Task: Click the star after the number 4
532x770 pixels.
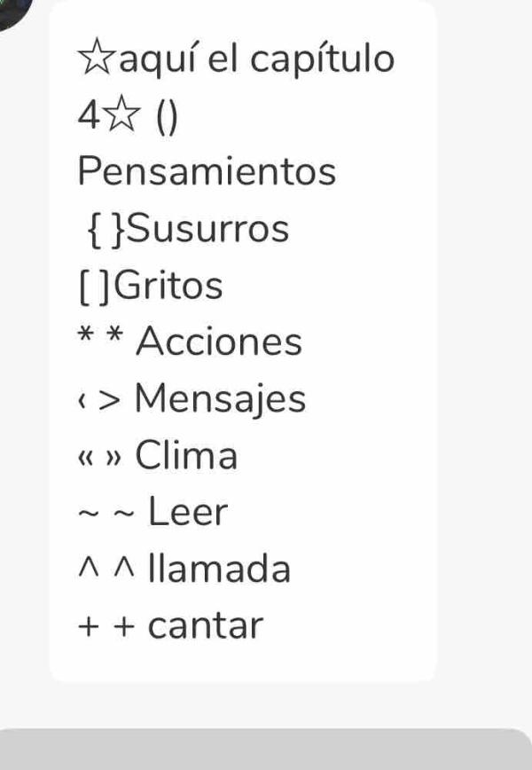Action: tap(122, 114)
